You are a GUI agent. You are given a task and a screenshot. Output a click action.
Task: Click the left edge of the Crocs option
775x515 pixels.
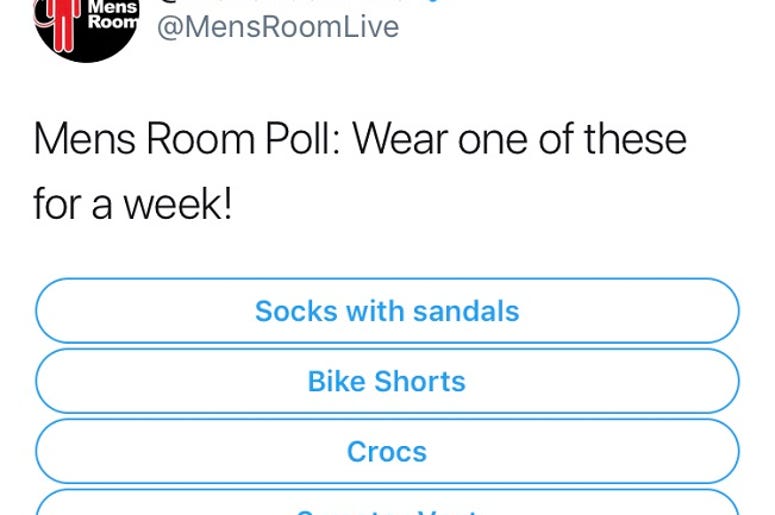click(54, 451)
